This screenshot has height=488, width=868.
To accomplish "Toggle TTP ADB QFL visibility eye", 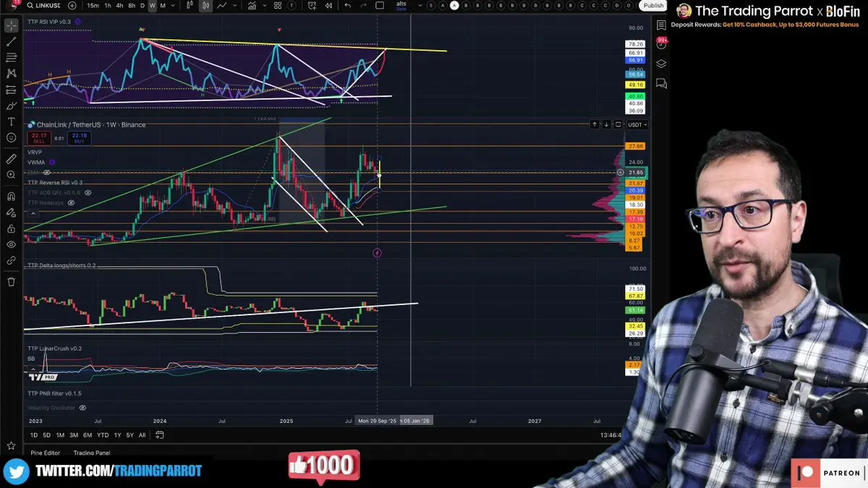I will pos(88,193).
